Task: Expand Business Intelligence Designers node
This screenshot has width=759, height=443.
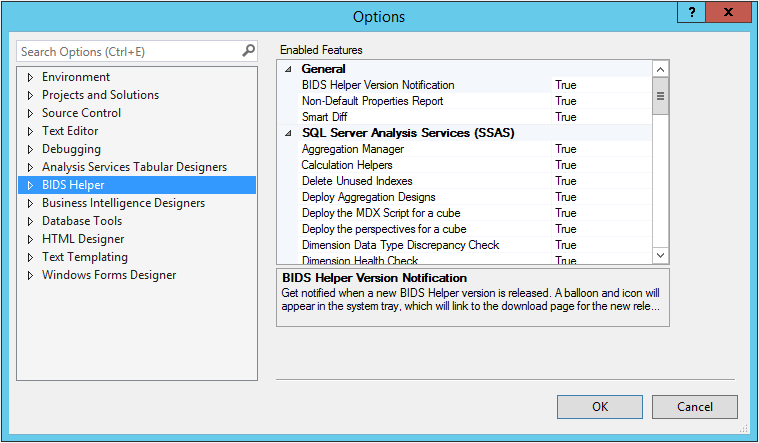Action: 30,203
